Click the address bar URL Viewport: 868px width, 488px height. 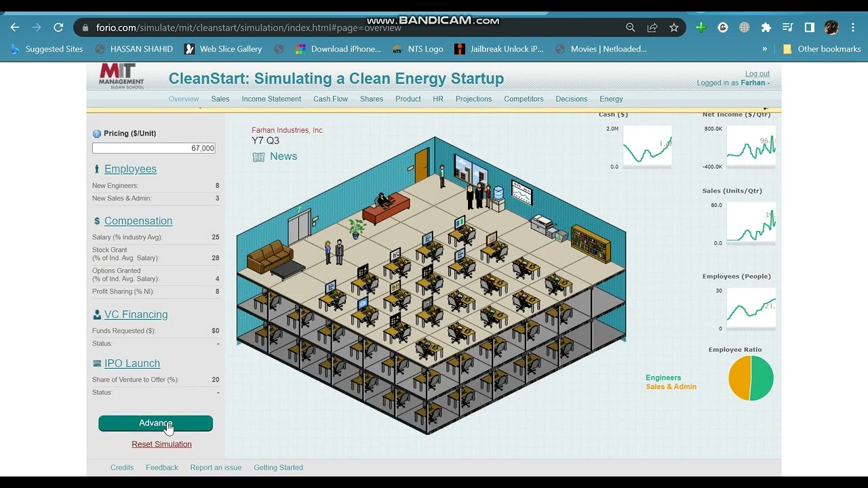click(x=248, y=28)
